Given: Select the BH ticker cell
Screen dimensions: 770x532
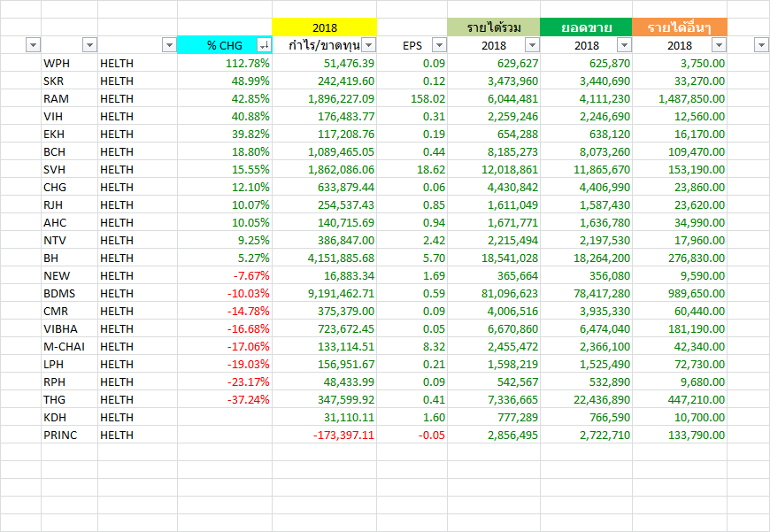Looking at the screenshot, I should point(69,258).
